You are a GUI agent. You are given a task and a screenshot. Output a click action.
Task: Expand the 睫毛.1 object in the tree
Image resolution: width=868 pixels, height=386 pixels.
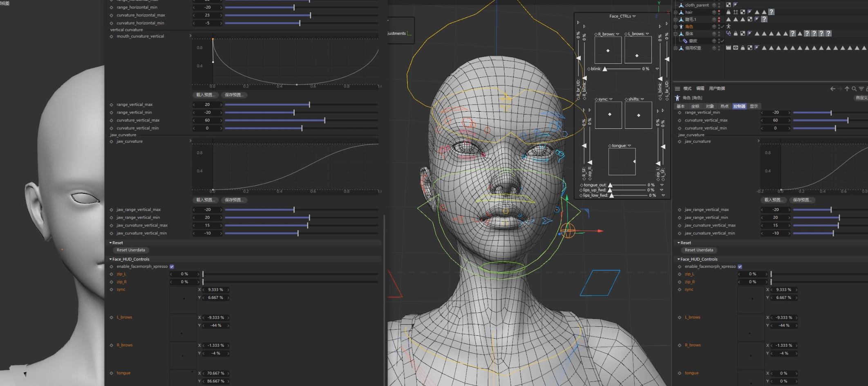(676, 19)
